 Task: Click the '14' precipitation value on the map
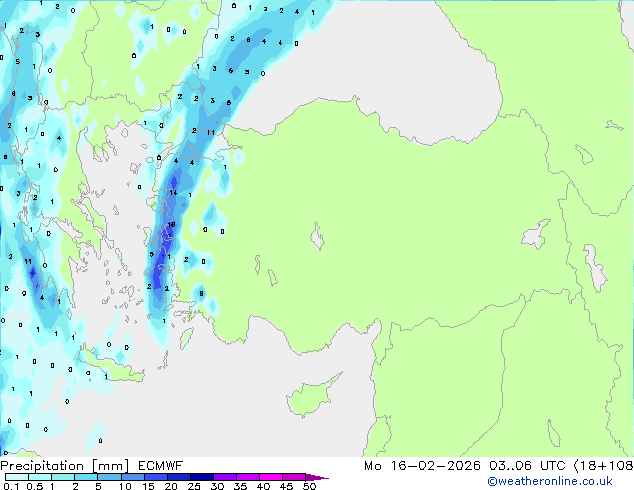[173, 192]
